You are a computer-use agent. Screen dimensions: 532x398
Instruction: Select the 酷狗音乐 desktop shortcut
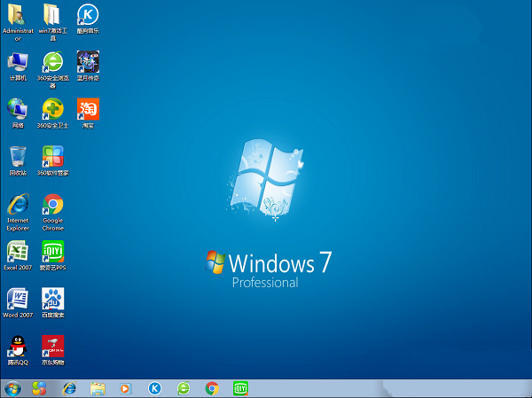[x=88, y=16]
